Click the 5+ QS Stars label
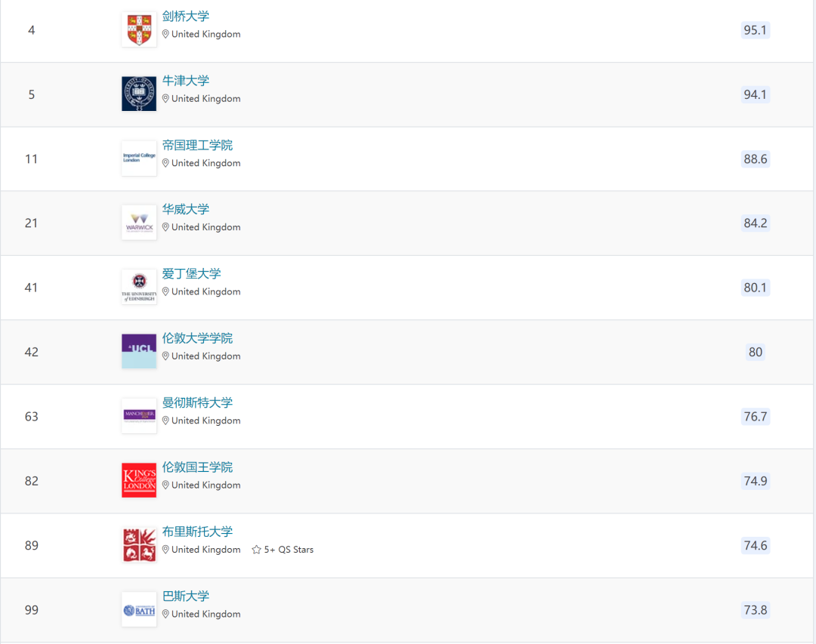The width and height of the screenshot is (816, 644). [x=289, y=550]
